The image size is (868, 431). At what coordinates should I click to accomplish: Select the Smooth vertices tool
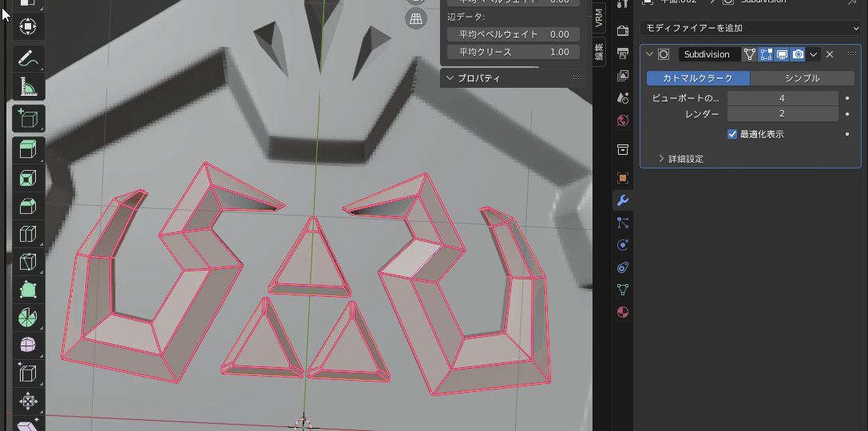click(x=28, y=345)
